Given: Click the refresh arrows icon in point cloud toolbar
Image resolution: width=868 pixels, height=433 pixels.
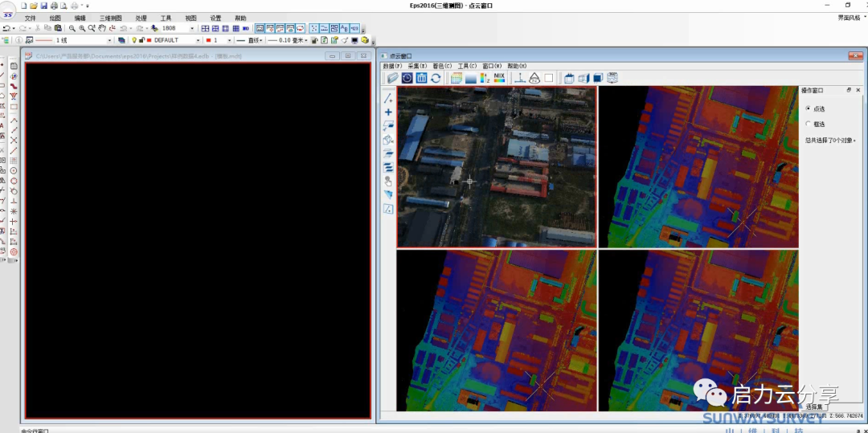Looking at the screenshot, I should (x=436, y=78).
